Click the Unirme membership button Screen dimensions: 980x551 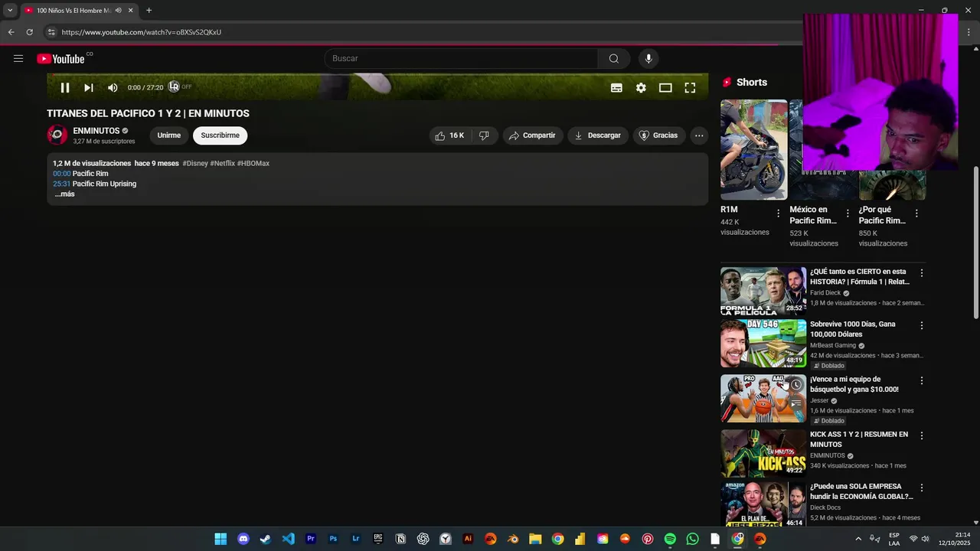click(x=169, y=135)
